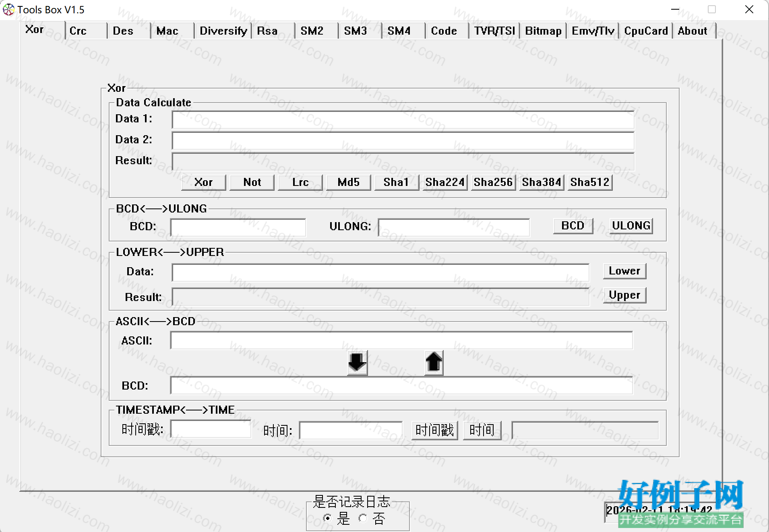This screenshot has width=769, height=532.
Task: Switch to the TVR/TSI tab
Action: [x=495, y=31]
